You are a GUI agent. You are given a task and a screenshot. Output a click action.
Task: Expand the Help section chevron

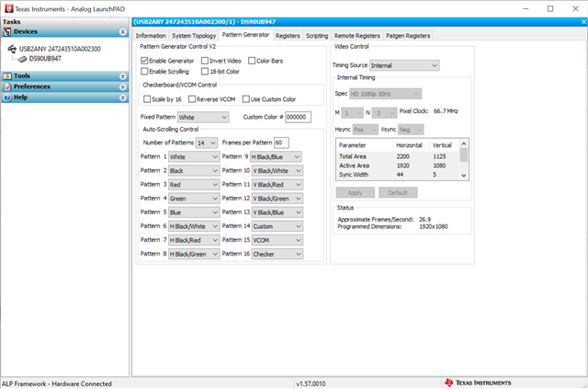122,97
